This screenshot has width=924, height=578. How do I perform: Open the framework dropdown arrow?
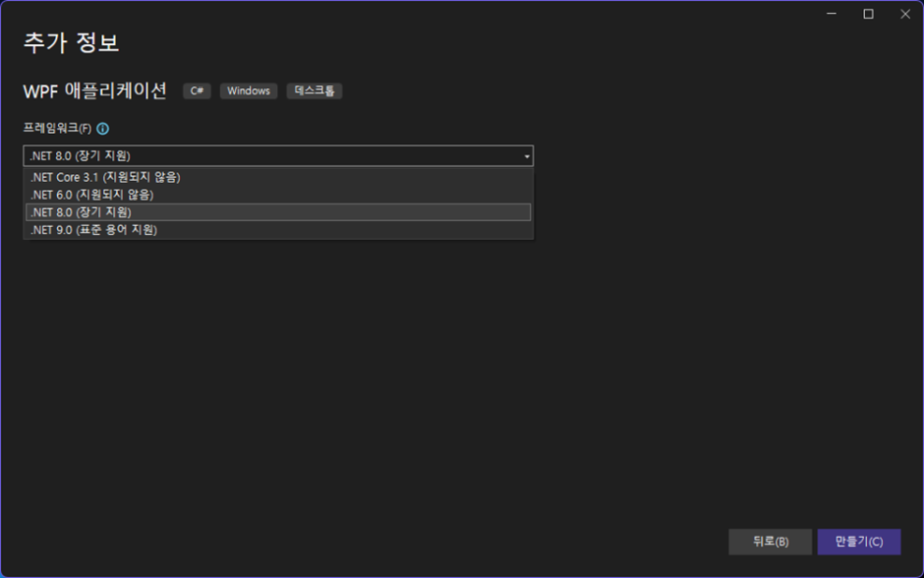click(x=526, y=155)
